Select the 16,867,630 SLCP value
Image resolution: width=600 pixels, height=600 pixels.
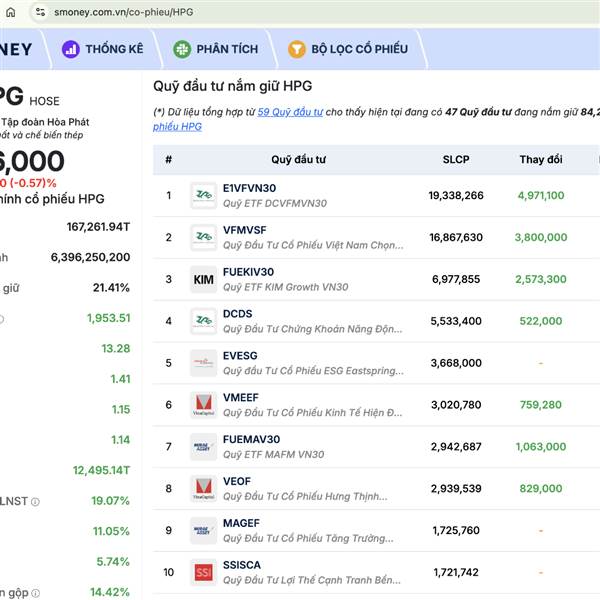coord(456,237)
